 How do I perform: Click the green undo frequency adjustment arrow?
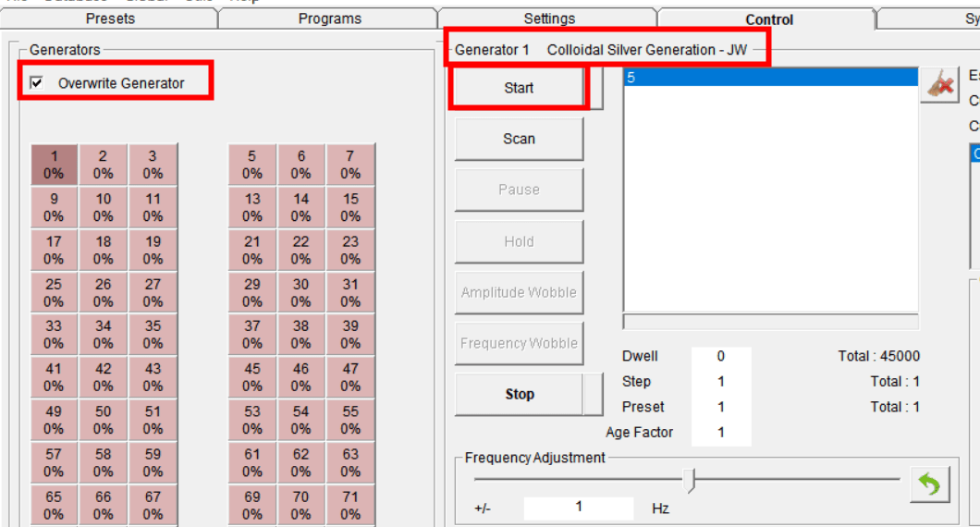[930, 484]
